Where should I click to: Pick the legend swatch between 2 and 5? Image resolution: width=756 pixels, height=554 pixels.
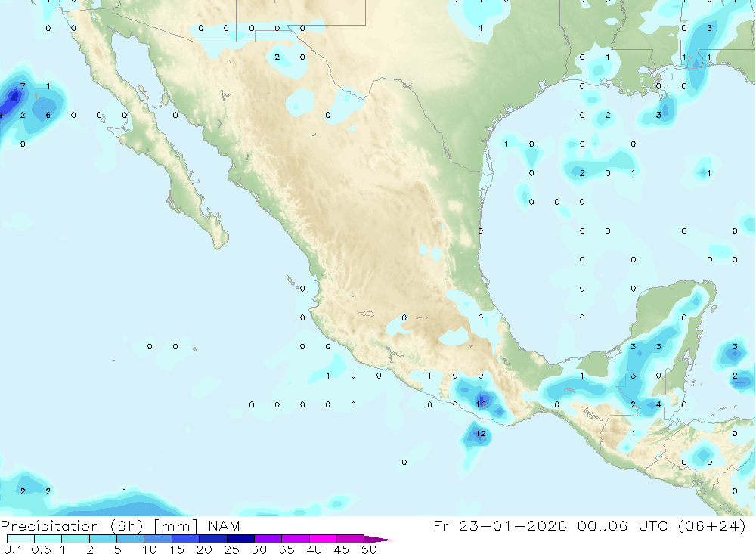click(x=103, y=539)
